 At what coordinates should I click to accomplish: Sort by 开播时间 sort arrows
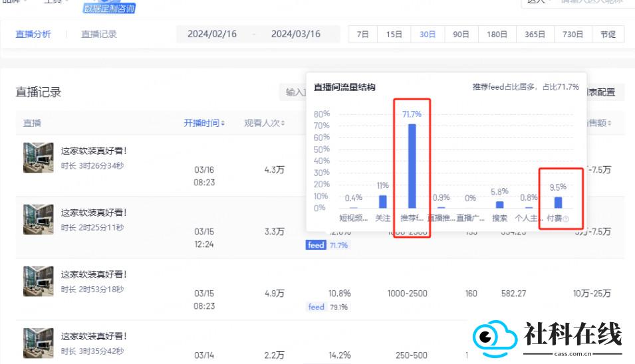223,123
